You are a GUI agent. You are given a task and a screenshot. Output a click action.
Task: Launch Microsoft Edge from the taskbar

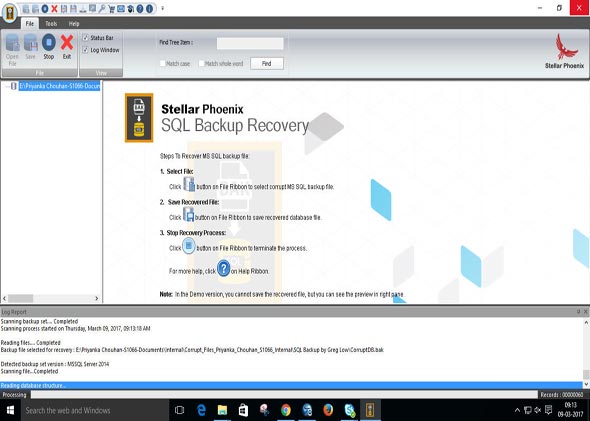pos(201,410)
